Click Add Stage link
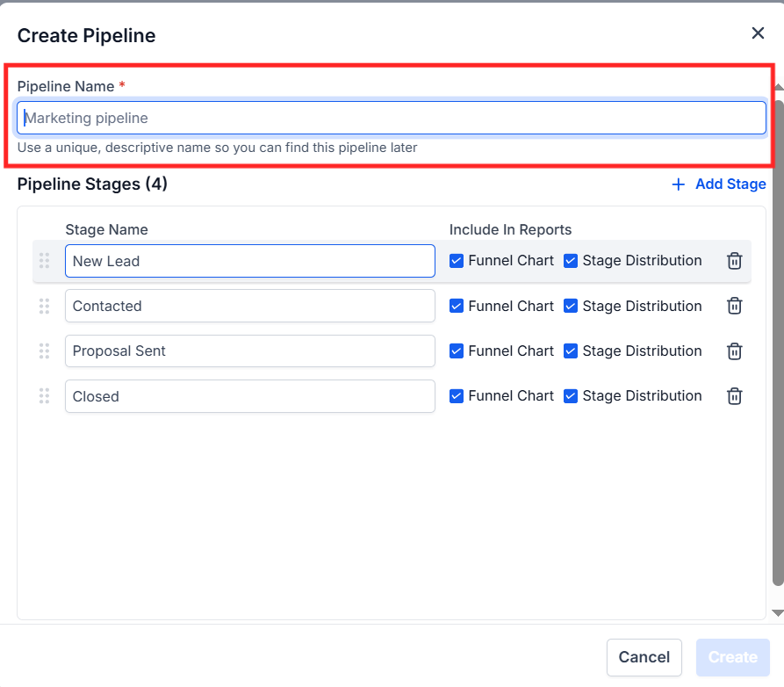The width and height of the screenshot is (784, 687). click(719, 184)
